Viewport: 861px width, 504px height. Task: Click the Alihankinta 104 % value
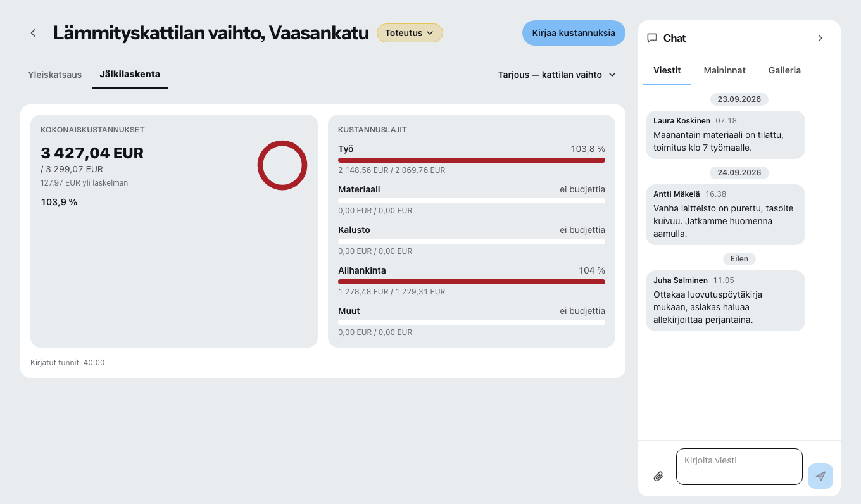point(592,270)
